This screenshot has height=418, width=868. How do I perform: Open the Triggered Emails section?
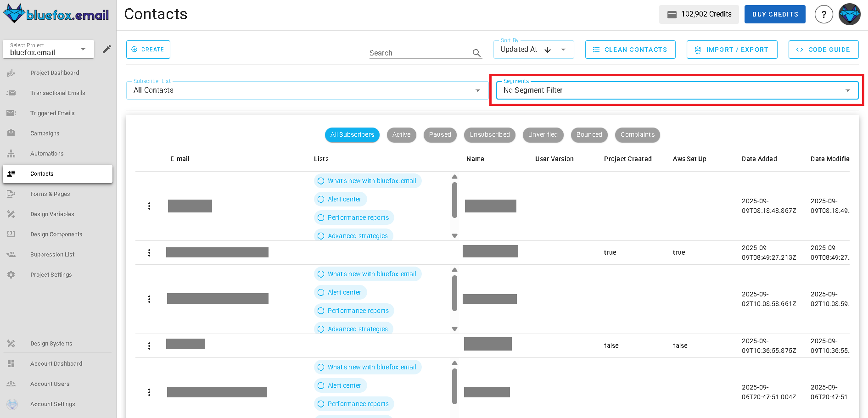pos(52,113)
